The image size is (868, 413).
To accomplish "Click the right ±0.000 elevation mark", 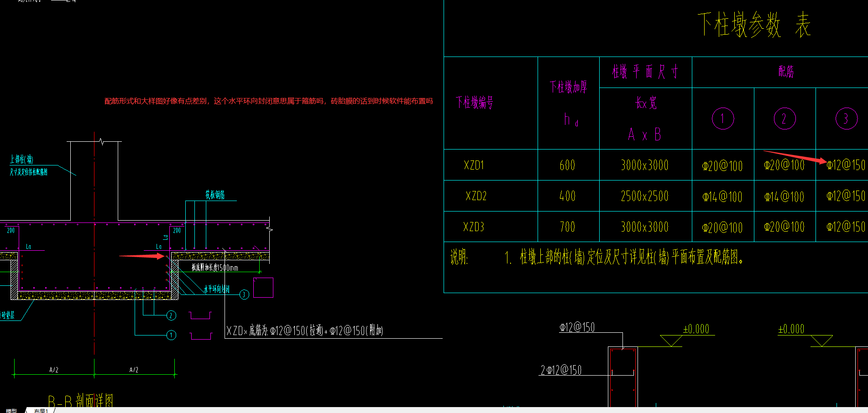I will pyautogui.click(x=791, y=329).
